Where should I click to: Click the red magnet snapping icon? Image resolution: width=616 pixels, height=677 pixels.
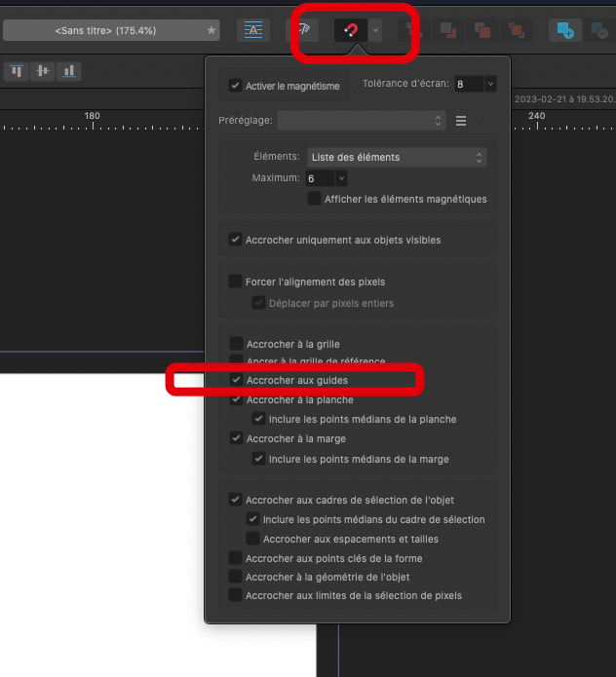pyautogui.click(x=351, y=30)
